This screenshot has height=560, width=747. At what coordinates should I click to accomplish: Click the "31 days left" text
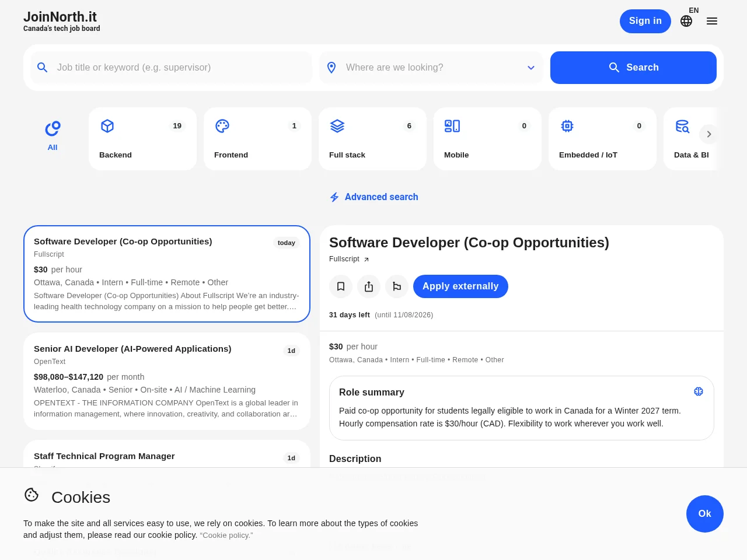(x=350, y=315)
